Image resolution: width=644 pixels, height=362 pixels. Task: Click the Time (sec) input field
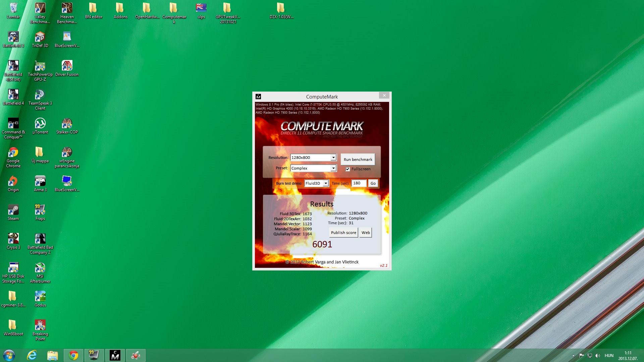[x=359, y=183]
